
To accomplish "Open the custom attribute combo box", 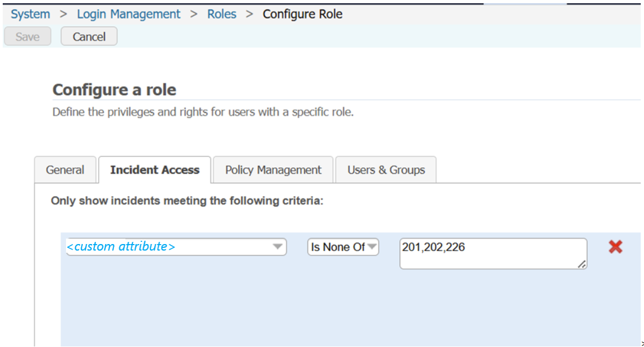I will (176, 247).
